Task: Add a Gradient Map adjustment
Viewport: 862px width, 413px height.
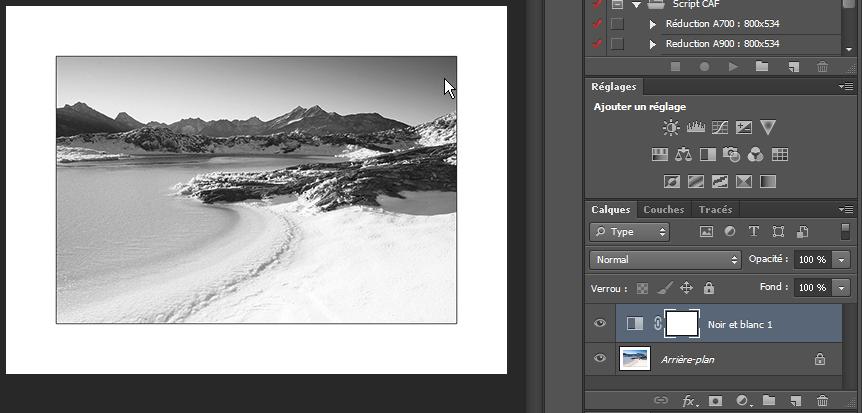Action: pos(767,181)
